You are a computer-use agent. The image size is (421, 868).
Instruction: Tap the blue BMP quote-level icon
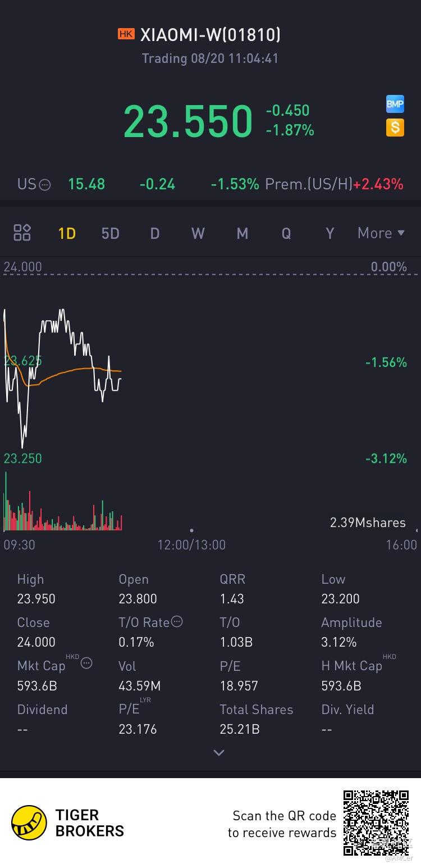tap(395, 104)
